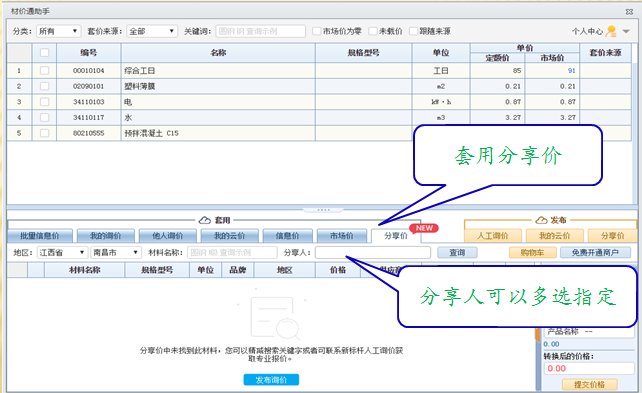The image size is (642, 393).
Task: Open the 分类 dropdown showing 所有
Action: point(58,31)
